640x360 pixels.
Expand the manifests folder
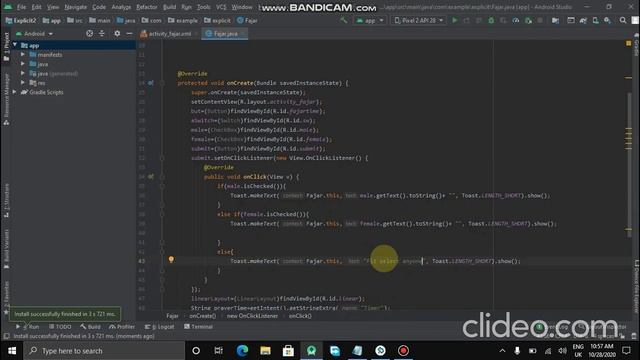pos(23,54)
